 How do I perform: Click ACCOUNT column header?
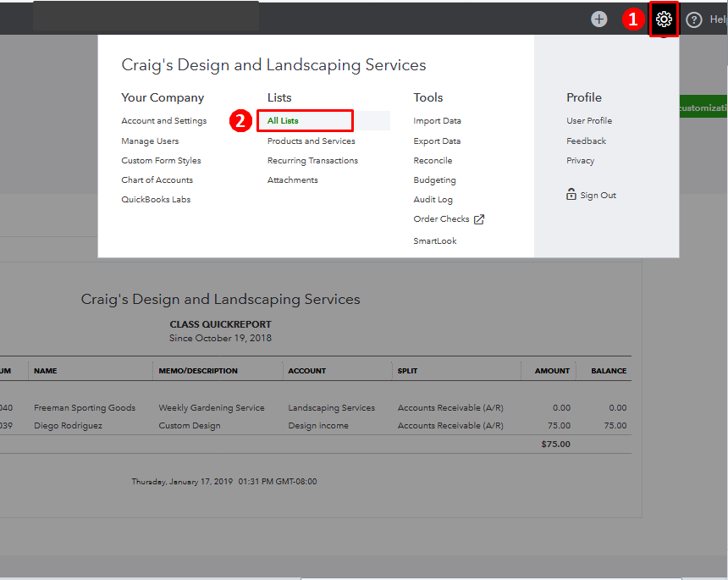pos(307,371)
